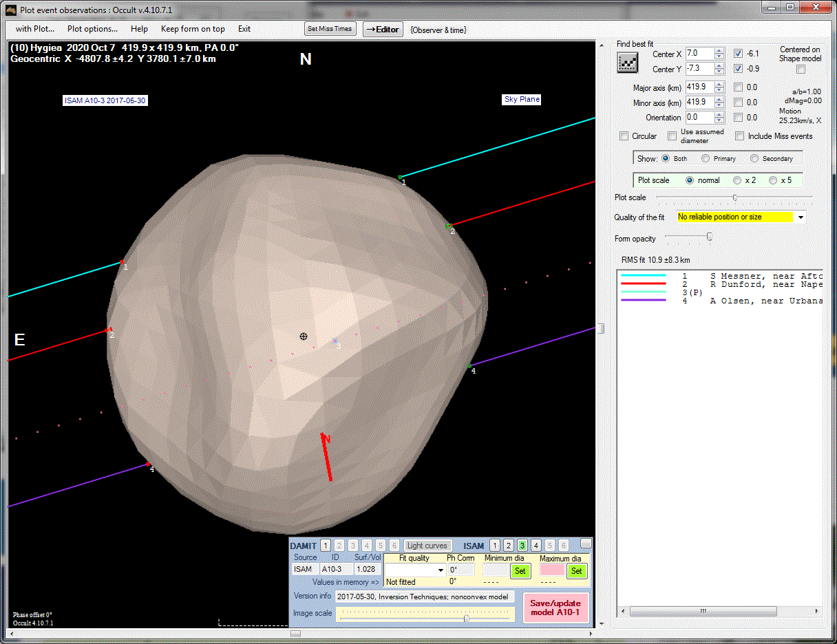Click the Set Miss Times button
The height and width of the screenshot is (644, 837).
click(x=330, y=29)
